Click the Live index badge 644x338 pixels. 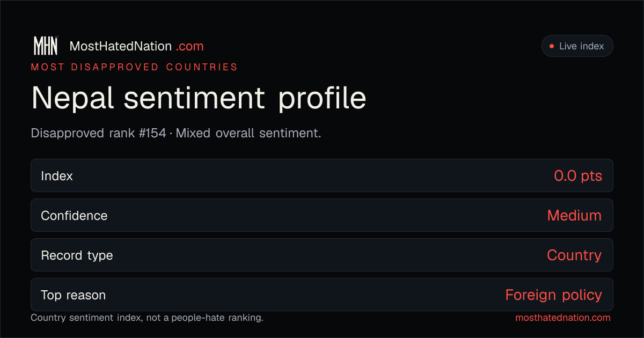(x=577, y=46)
